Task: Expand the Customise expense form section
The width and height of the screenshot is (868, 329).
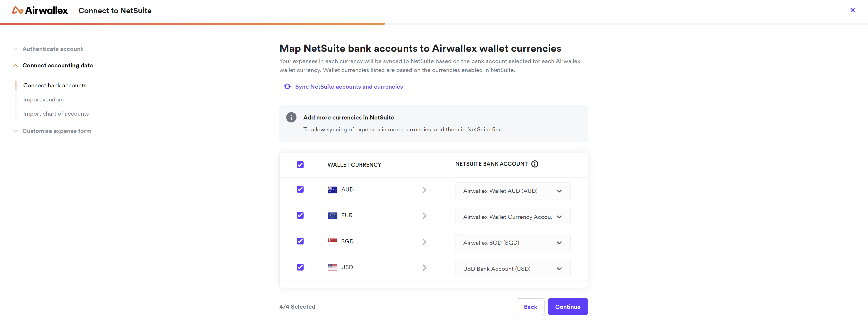Action: point(57,131)
